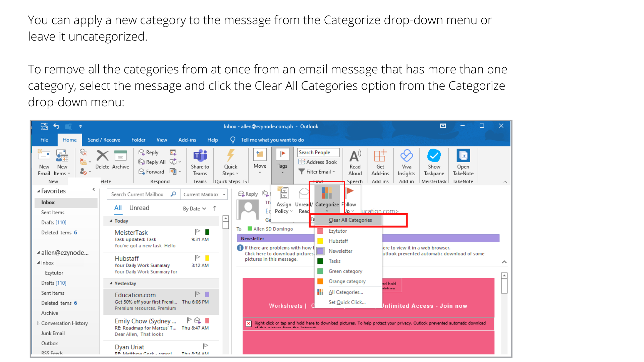Switch to the Send / Receive tab
The width and height of the screenshot is (644, 362).
tap(104, 140)
